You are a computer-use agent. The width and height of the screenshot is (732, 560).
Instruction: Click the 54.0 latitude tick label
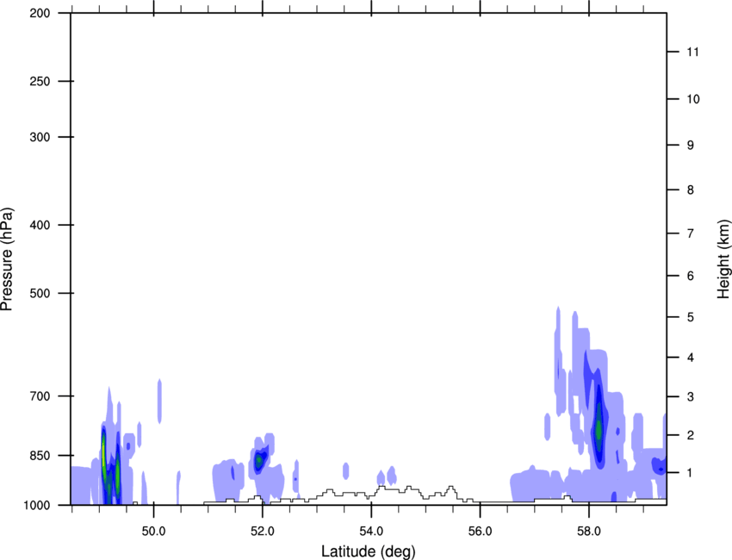(371, 532)
